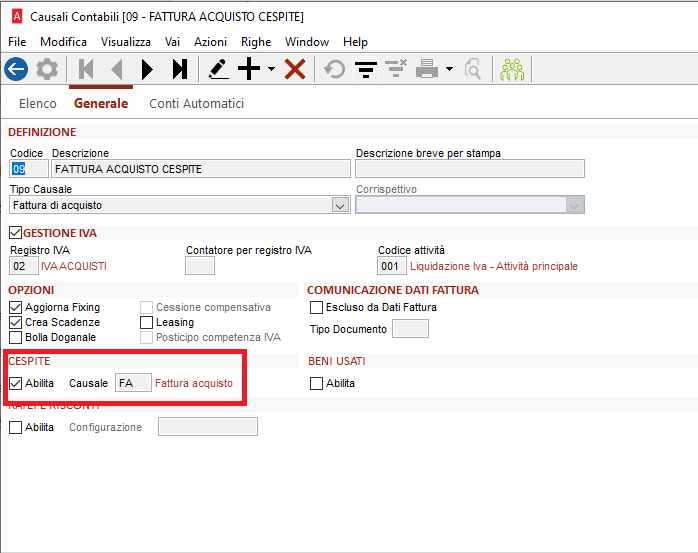Open the Azioni menu

pos(210,42)
